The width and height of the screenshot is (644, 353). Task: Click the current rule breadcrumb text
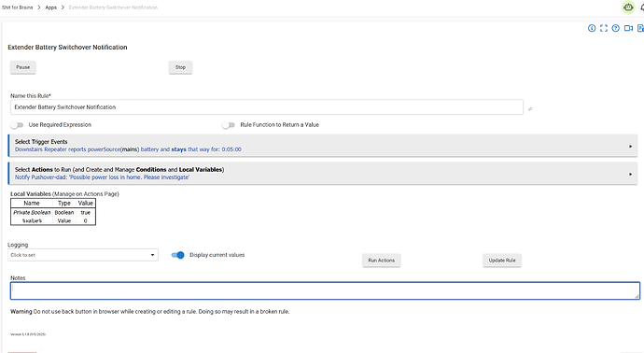pos(113,7)
